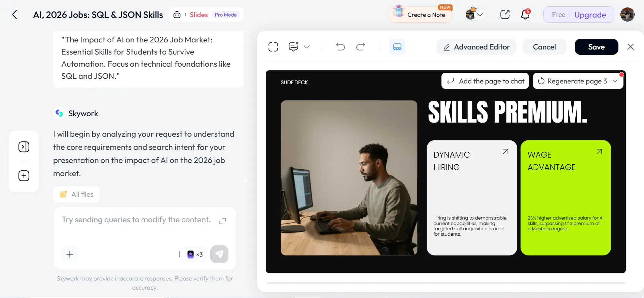644x298 pixels.
Task: Undo the last edit
Action: [x=340, y=47]
